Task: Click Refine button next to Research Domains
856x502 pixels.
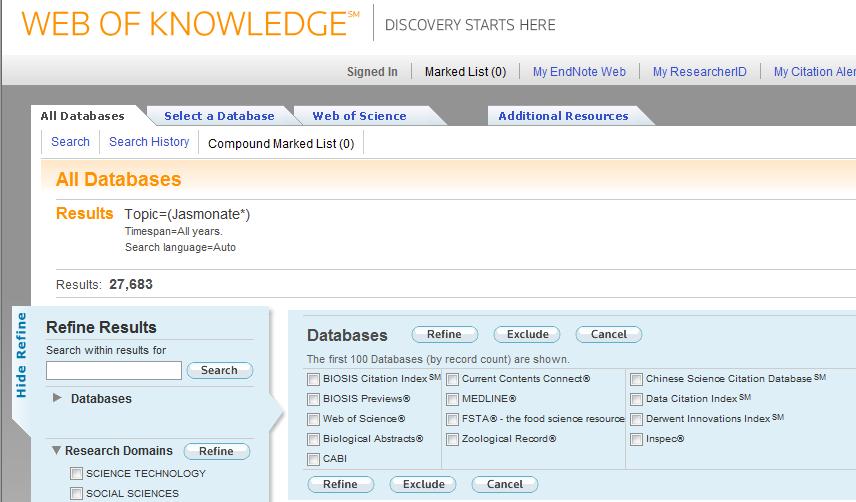Action: pyautogui.click(x=217, y=451)
